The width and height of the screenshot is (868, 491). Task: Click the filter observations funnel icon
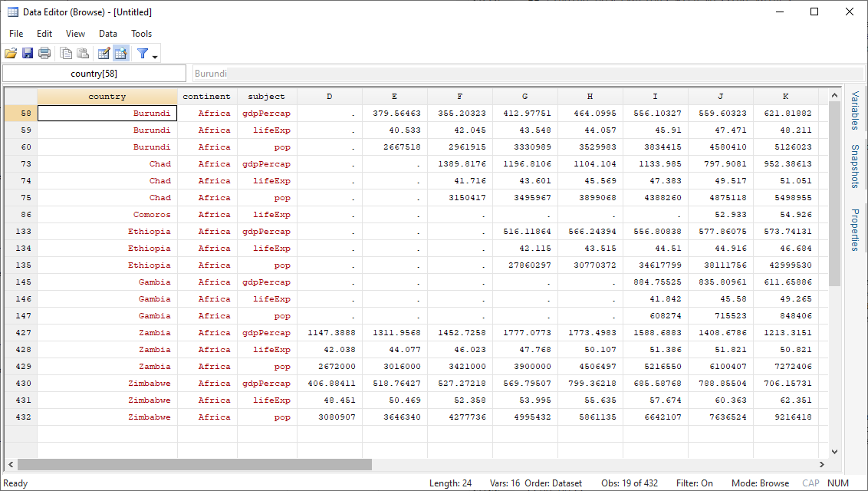click(143, 53)
